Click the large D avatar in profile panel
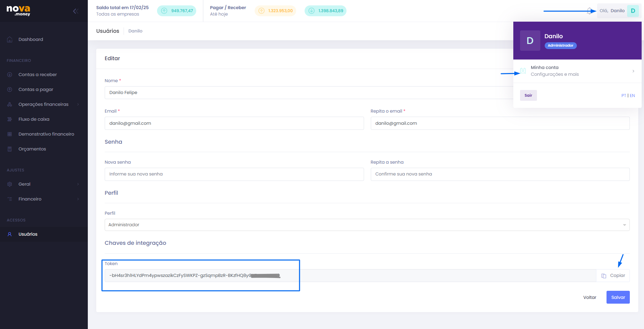 pos(530,41)
